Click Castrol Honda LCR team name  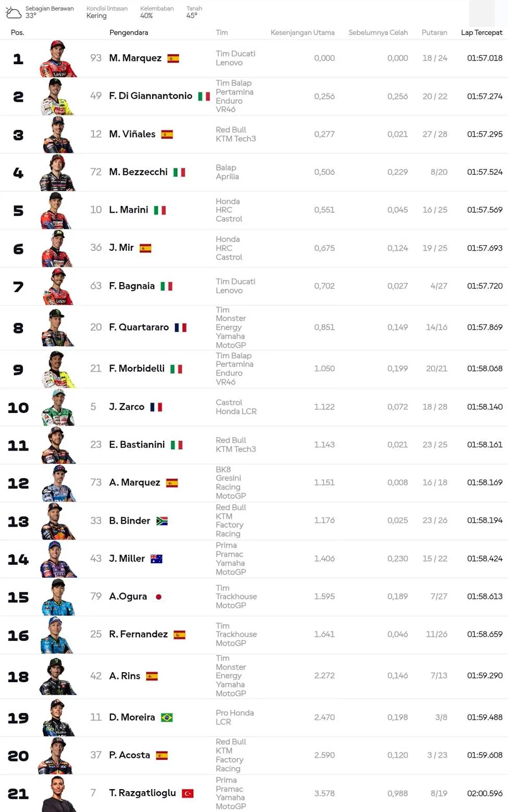click(x=236, y=407)
